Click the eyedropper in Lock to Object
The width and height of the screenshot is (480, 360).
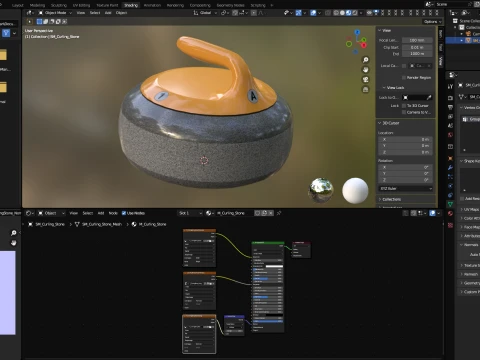pyautogui.click(x=429, y=97)
